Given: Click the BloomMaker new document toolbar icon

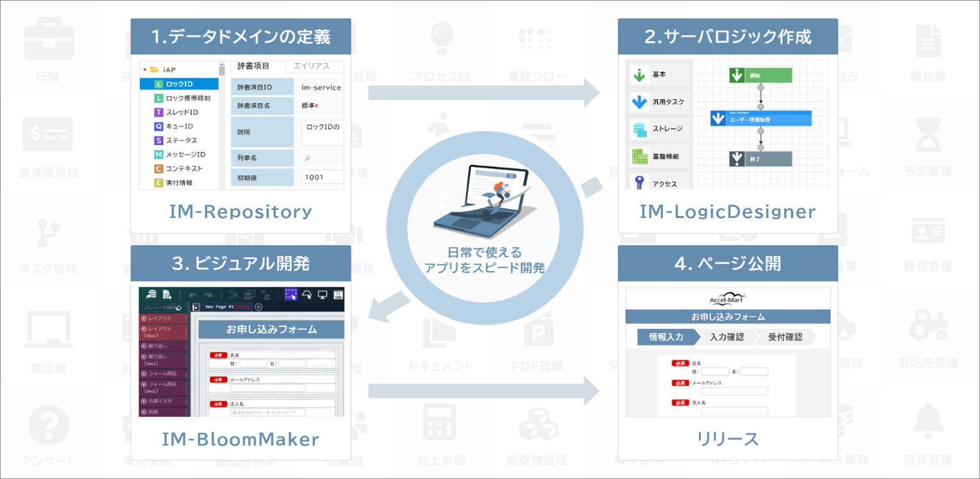Looking at the screenshot, I should pos(168,295).
